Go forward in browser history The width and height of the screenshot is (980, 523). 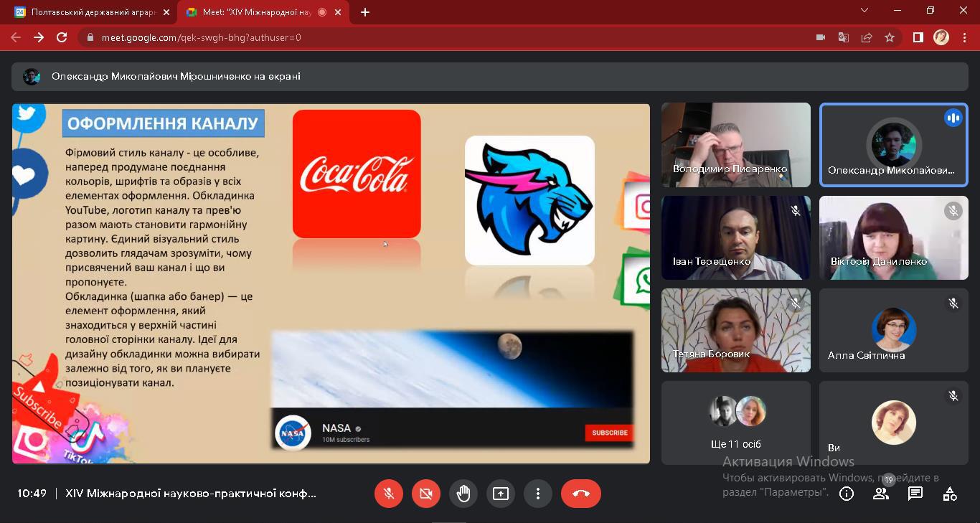pyautogui.click(x=39, y=37)
